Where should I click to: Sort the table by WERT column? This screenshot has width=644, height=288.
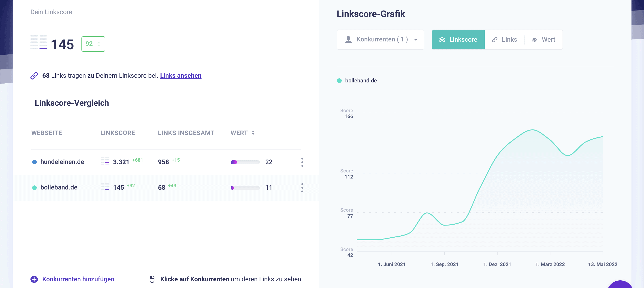pyautogui.click(x=242, y=133)
